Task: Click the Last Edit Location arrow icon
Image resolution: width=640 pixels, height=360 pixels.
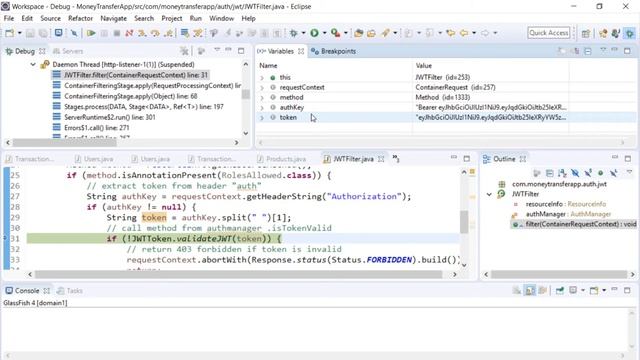Action: pos(451,33)
